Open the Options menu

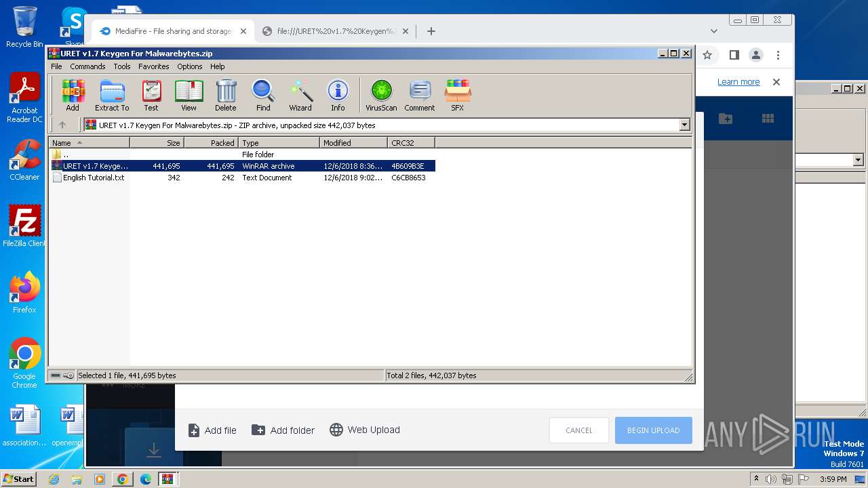click(190, 66)
